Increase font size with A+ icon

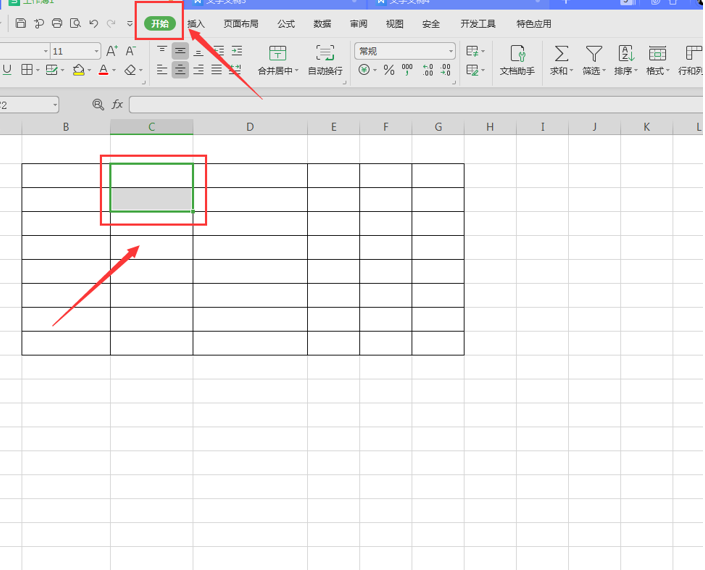coord(112,51)
